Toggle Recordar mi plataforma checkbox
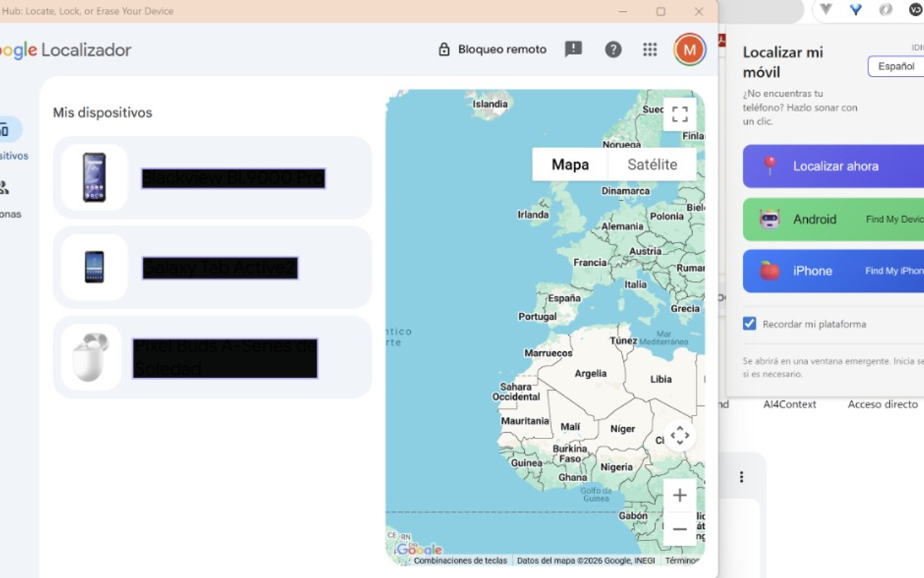924x578 pixels. pos(749,324)
